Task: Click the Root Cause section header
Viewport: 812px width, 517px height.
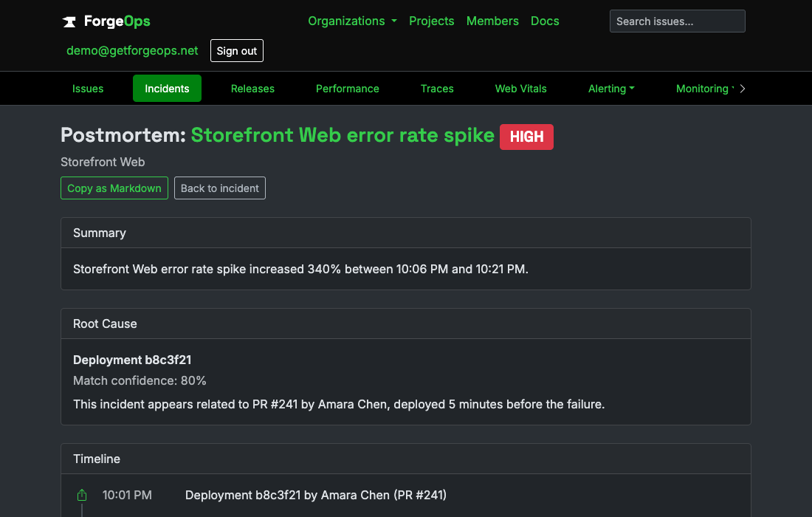Action: point(406,323)
